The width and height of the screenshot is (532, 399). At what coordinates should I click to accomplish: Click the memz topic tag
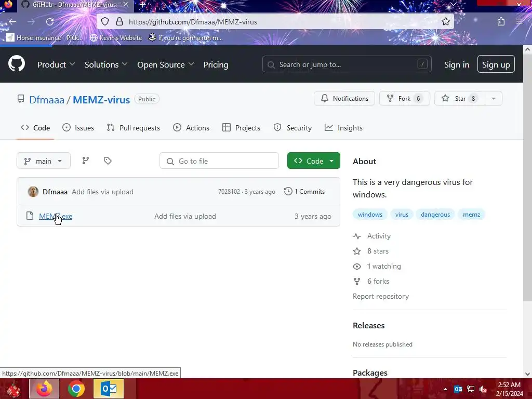[x=471, y=215]
